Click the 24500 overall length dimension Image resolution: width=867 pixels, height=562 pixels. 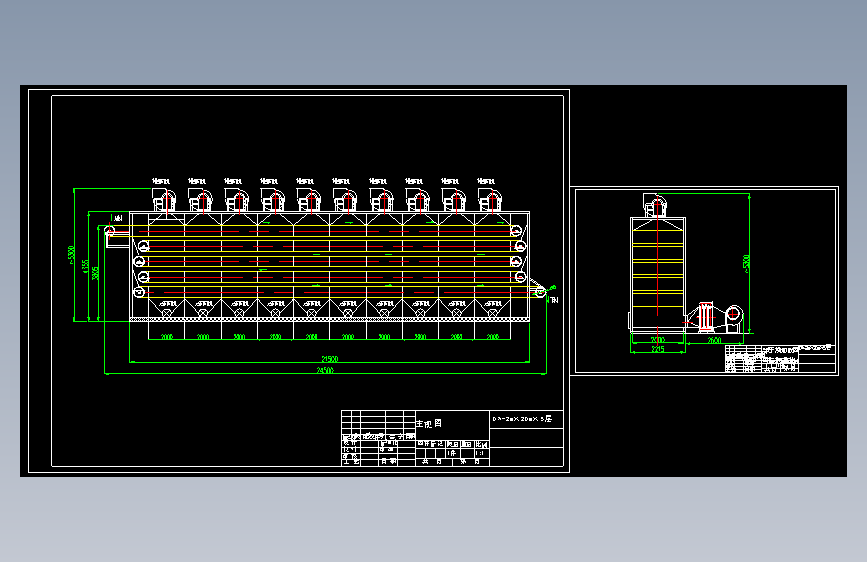(x=325, y=370)
